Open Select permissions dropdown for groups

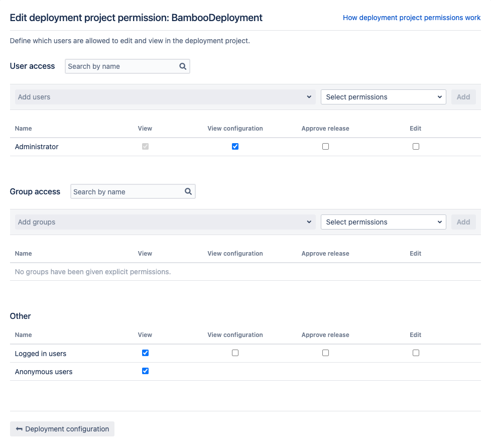pyautogui.click(x=383, y=222)
